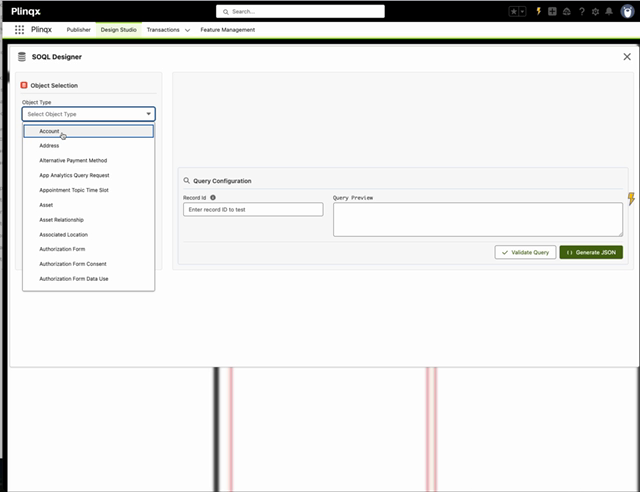The height and width of the screenshot is (492, 640).
Task: Open the global actions plus icon
Action: point(552,11)
